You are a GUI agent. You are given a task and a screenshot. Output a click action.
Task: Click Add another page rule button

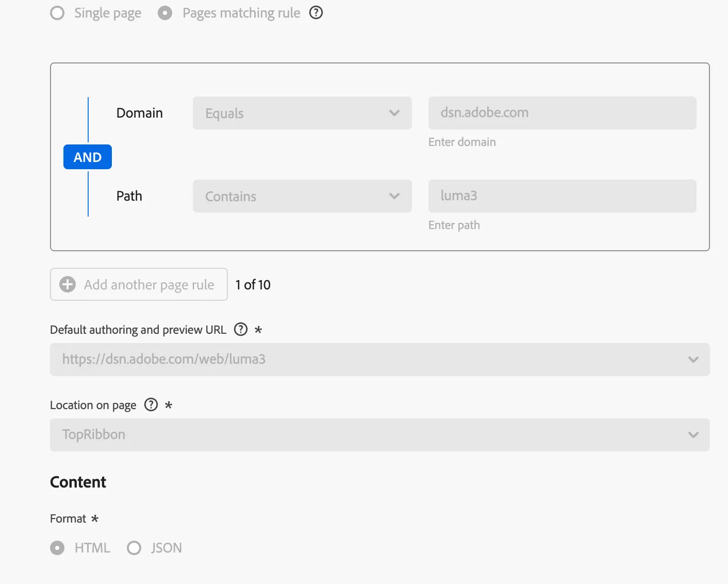click(x=139, y=284)
